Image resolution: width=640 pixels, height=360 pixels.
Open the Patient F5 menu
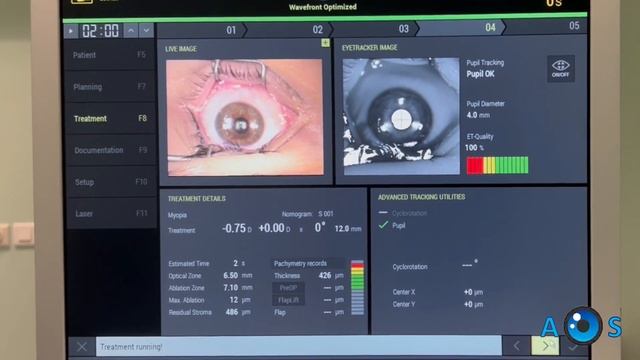(x=110, y=55)
